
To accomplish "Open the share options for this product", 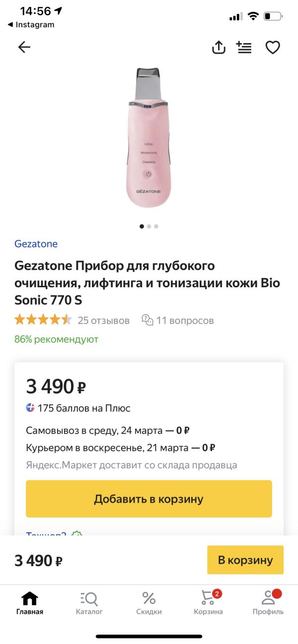I will click(x=219, y=47).
